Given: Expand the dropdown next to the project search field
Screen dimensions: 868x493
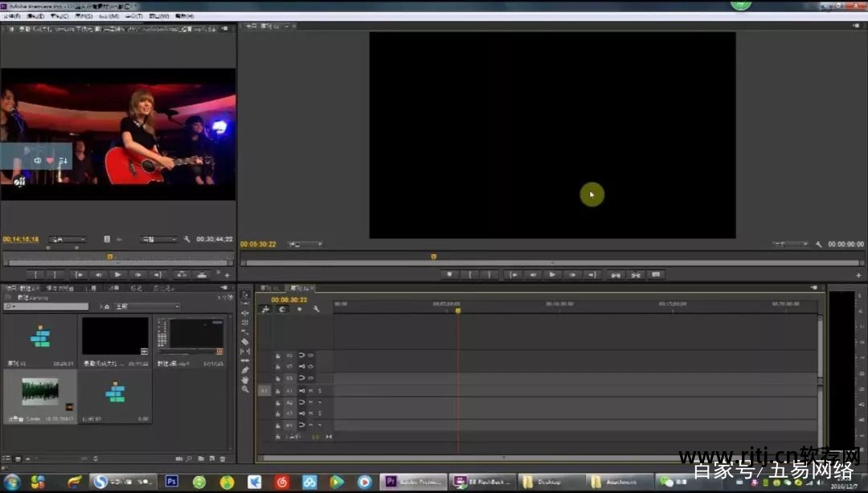Looking at the screenshot, I should (148, 306).
